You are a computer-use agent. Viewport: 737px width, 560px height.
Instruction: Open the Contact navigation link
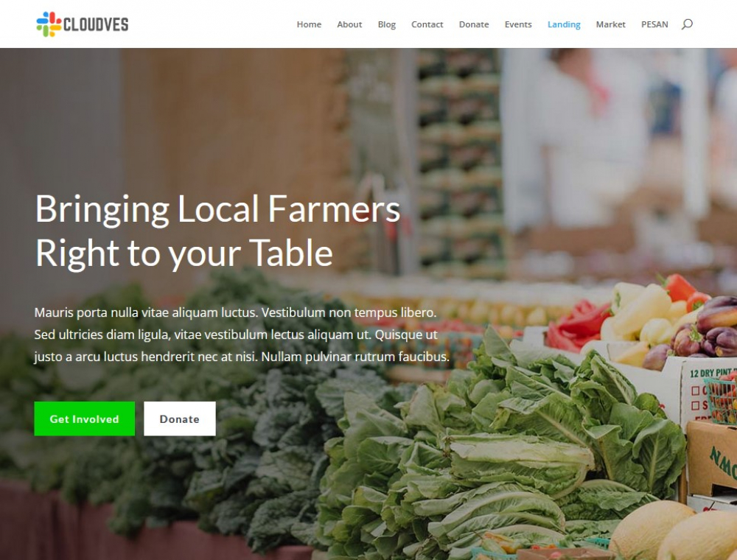427,24
